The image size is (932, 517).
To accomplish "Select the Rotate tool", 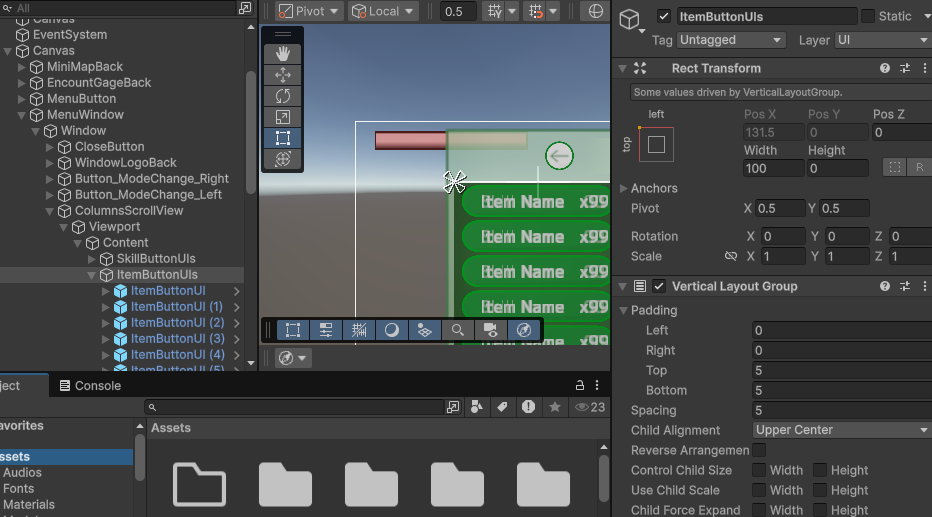I will coord(283,96).
